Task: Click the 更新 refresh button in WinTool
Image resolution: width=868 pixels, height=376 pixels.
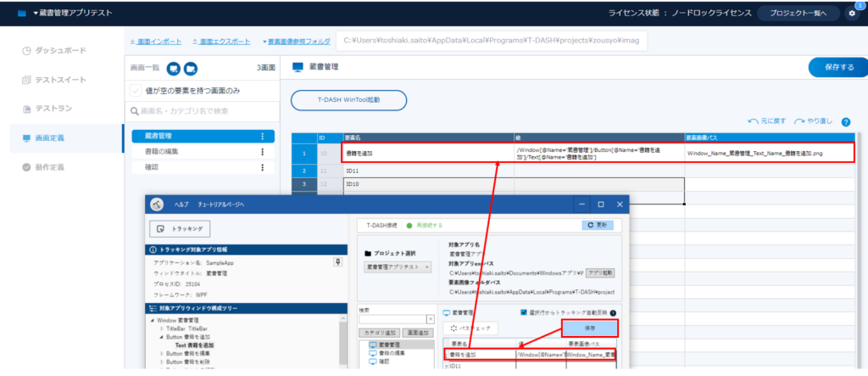Action: click(601, 225)
